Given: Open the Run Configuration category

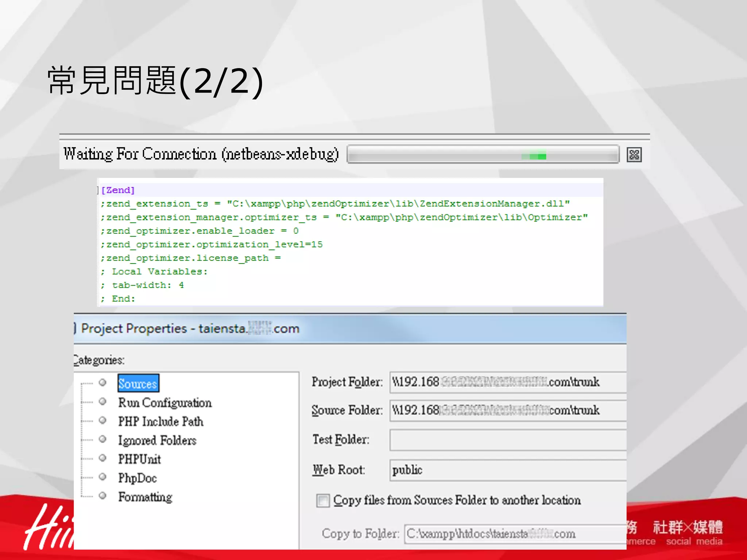Looking at the screenshot, I should click(x=165, y=403).
